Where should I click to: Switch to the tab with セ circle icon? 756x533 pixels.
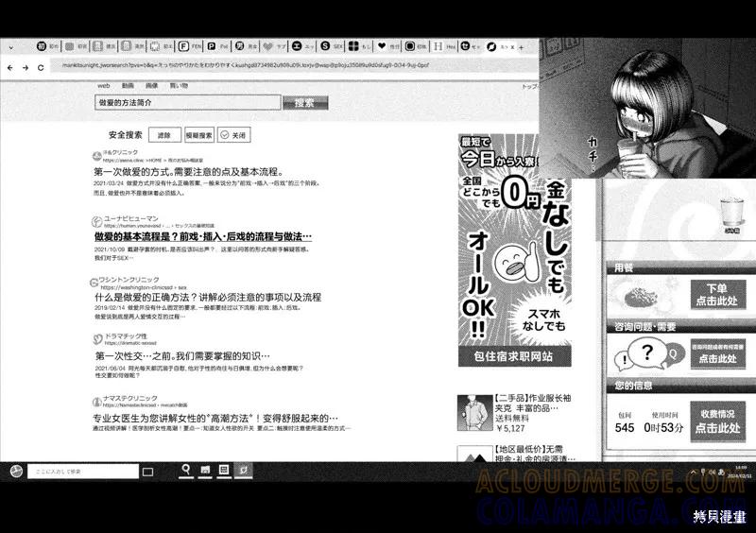[471, 46]
